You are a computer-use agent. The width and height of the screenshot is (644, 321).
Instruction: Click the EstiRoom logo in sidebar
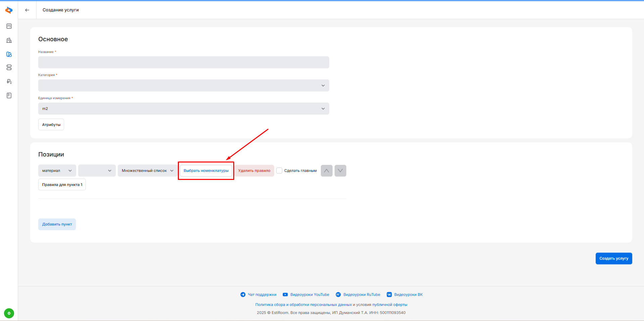coord(9,10)
